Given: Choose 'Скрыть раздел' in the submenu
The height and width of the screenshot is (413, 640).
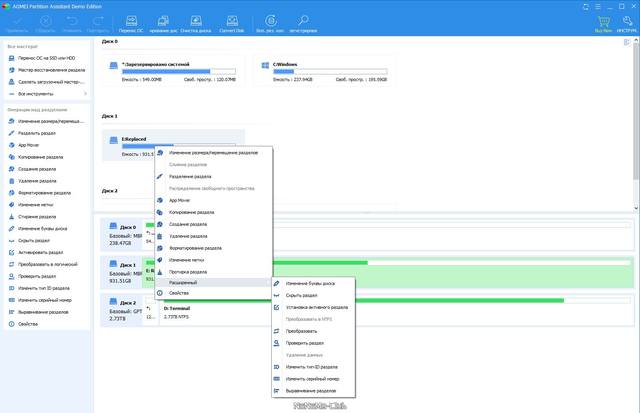Looking at the screenshot, I should point(313,295).
